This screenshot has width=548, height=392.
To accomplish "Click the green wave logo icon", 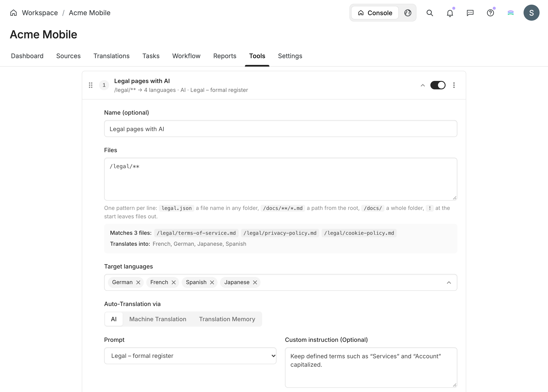I will [x=510, y=13].
